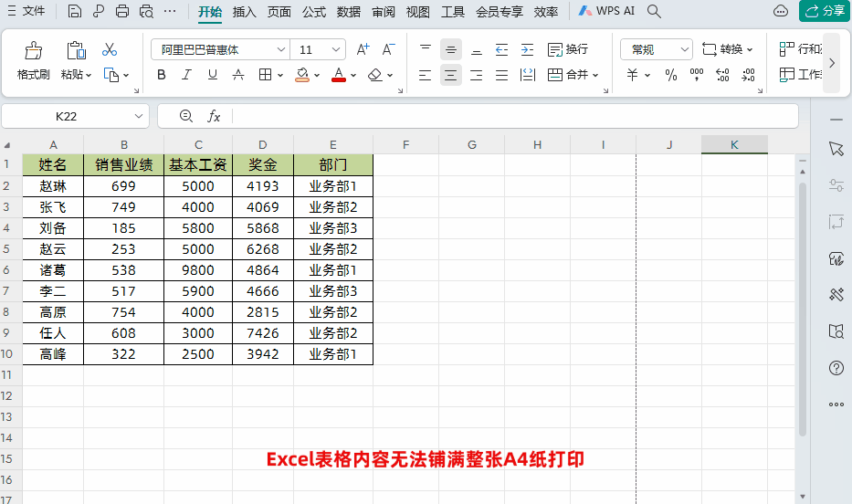Image resolution: width=852 pixels, height=504 pixels.
Task: Toggle Wrap Text (换行)
Action: [x=567, y=49]
